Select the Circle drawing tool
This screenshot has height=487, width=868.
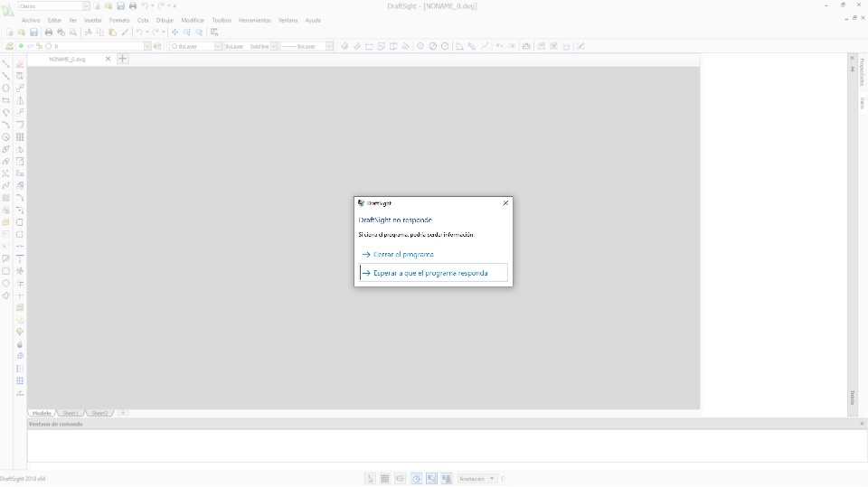5,89
